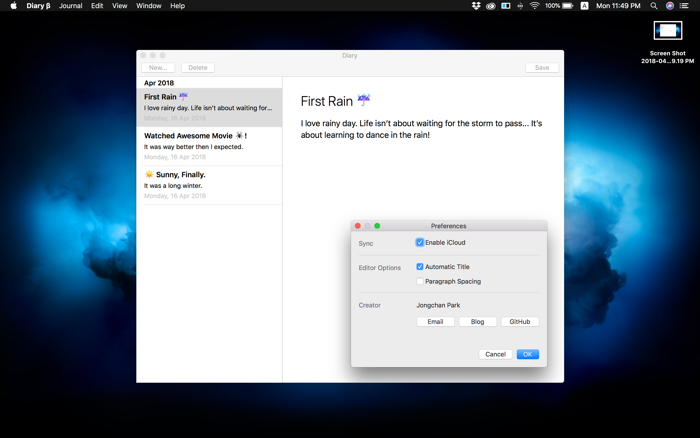Launch Siri from the menu bar
The width and height of the screenshot is (700, 438).
670,6
